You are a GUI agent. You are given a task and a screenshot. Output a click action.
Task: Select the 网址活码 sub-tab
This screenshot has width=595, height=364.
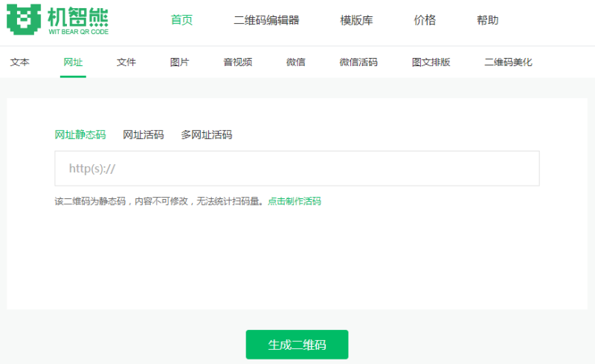tap(143, 134)
